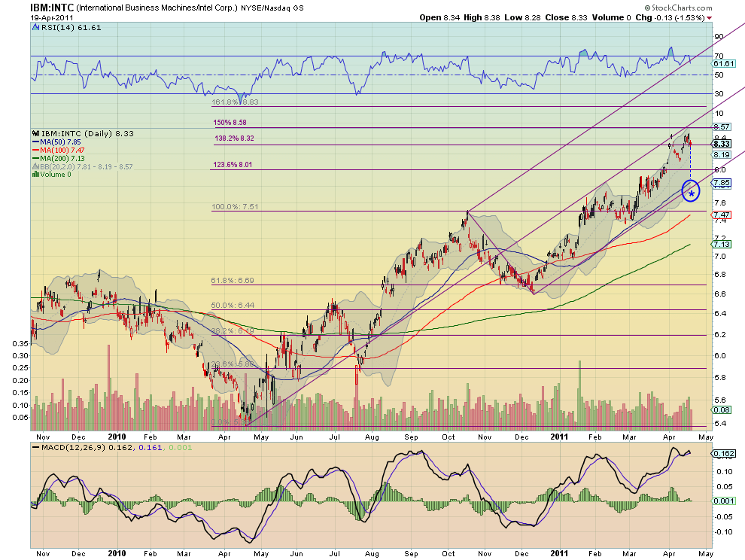Image resolution: width=745 pixels, height=560 pixels.
Task: Click the MACD(12,26,9) 0.162 label
Action: [x=87, y=447]
